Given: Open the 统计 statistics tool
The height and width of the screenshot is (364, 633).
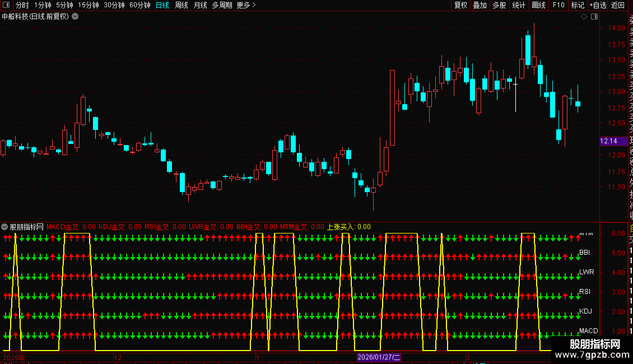Looking at the screenshot, I should pyautogui.click(x=519, y=5).
